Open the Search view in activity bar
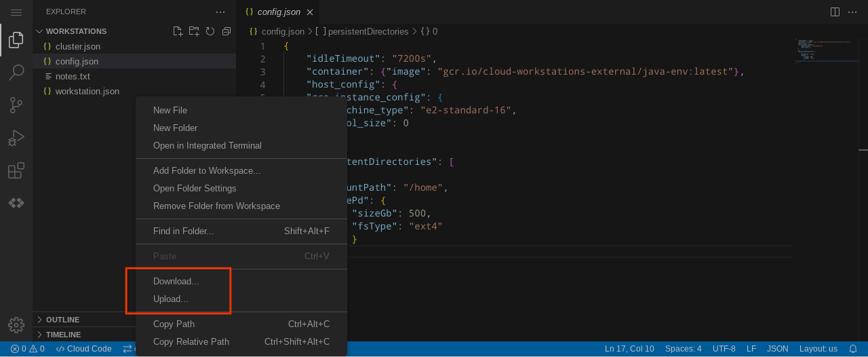Image resolution: width=868 pixels, height=357 pixels. 16,72
